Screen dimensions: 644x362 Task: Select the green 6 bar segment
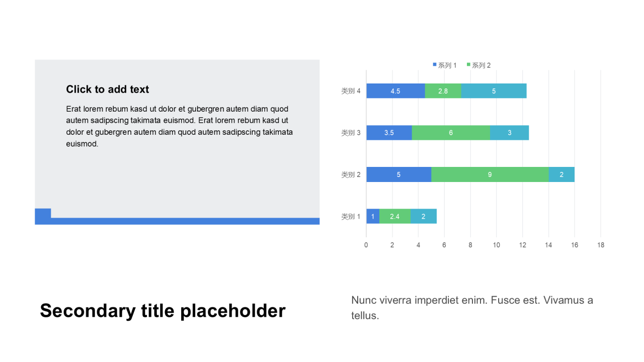(451, 133)
